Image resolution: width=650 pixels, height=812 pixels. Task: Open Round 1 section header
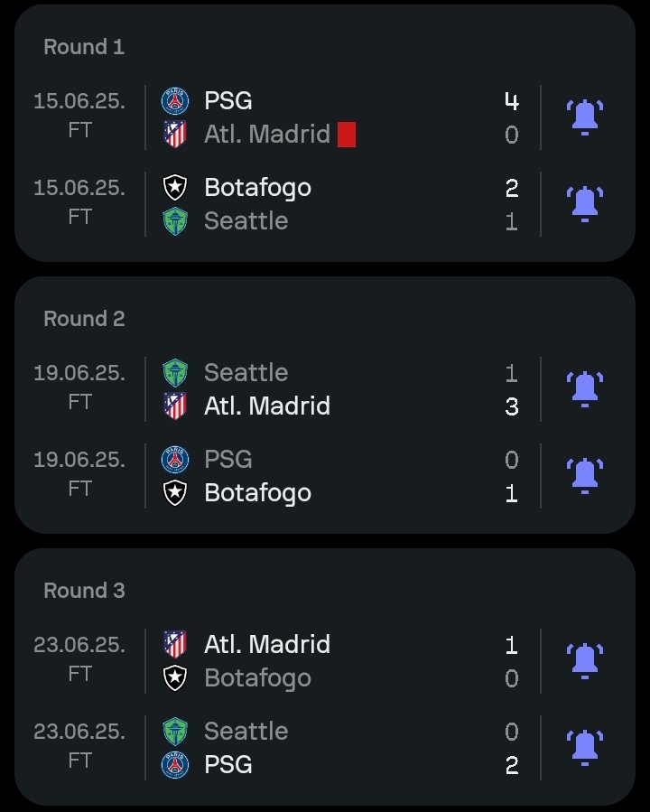tap(84, 47)
